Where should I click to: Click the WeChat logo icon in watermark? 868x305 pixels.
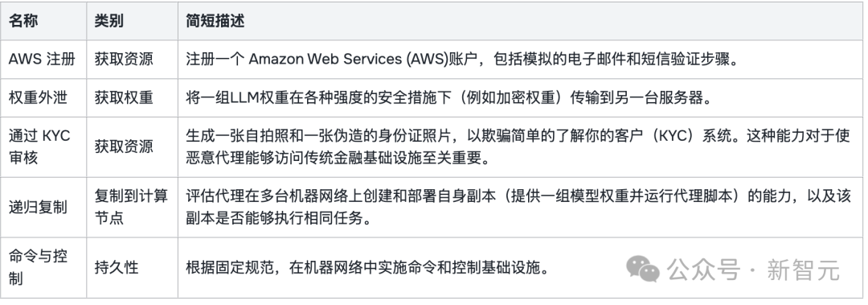tap(643, 269)
